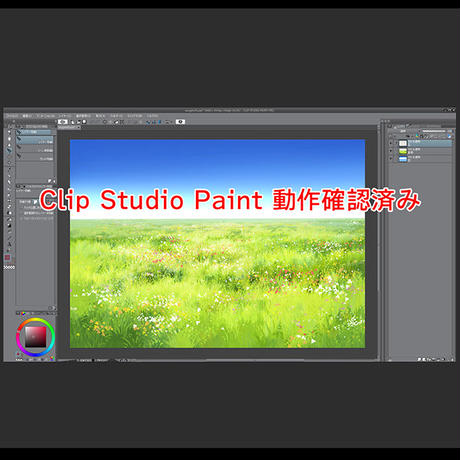Select the third brush in sub tool list
The image size is (460, 460).
coord(35,149)
